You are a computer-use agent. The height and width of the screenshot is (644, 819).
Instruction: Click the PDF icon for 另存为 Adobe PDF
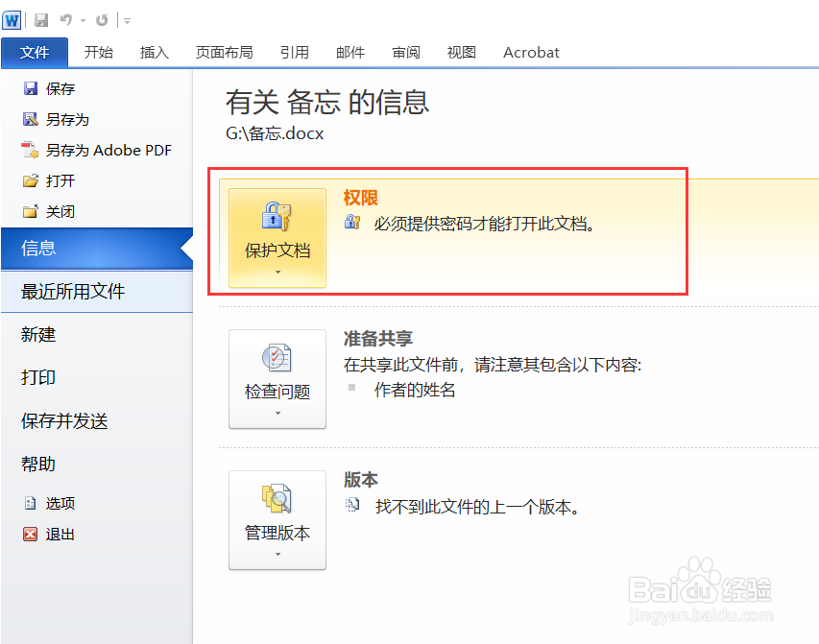tap(30, 150)
